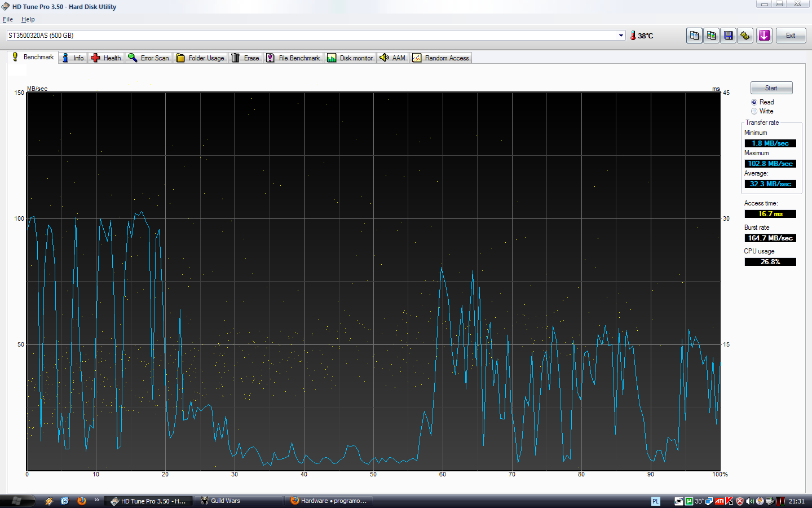Click the File Benchmark tab icon
Screen dimensions: 812x508
click(x=271, y=58)
